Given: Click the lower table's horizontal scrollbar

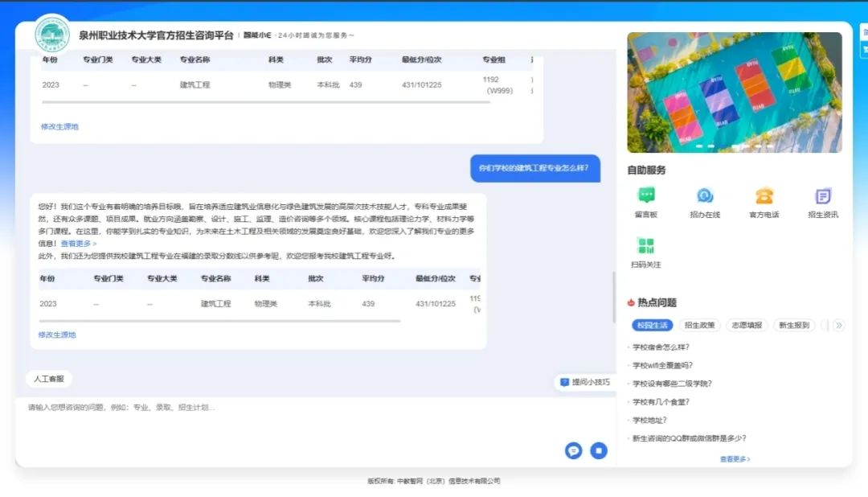Looking at the screenshot, I should [x=219, y=321].
